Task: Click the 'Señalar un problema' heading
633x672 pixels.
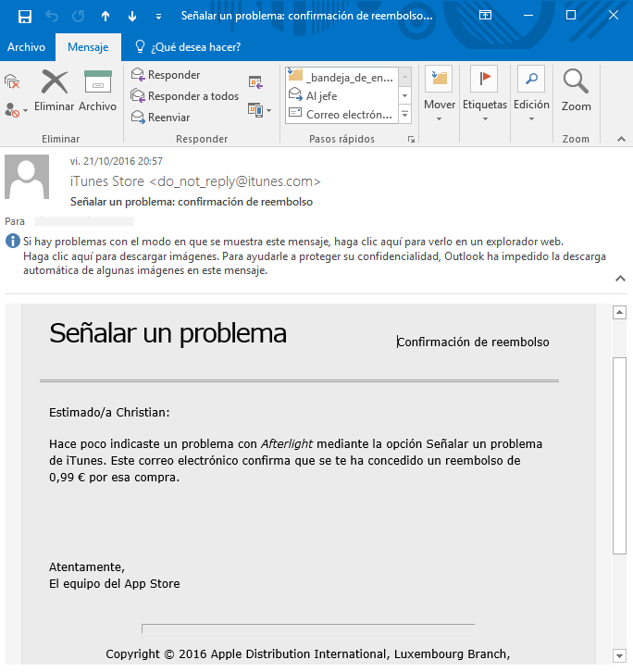Action: tap(168, 333)
